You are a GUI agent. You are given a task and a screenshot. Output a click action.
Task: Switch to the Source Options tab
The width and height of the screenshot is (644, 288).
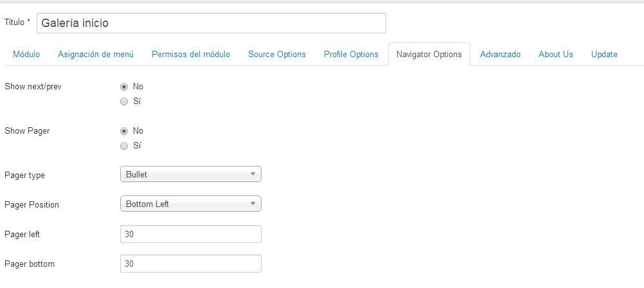click(277, 54)
